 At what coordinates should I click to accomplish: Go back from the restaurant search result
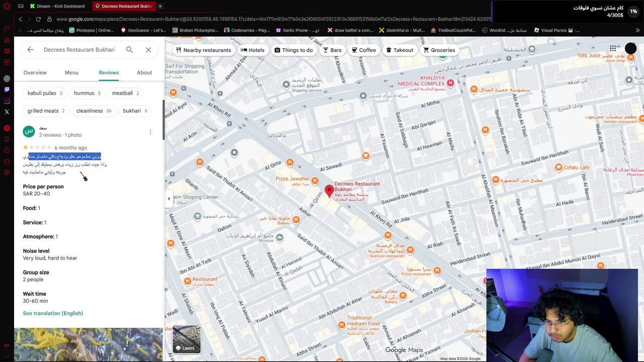(30, 50)
